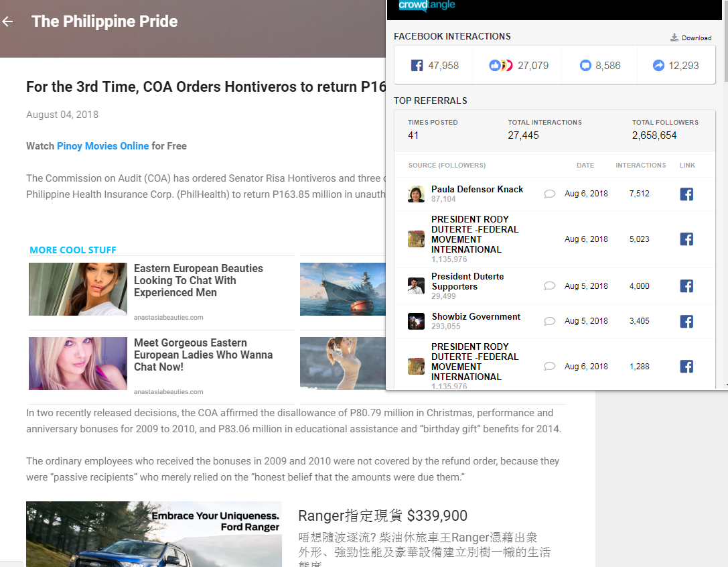Viewport: 728px width, 567px height.
Task: Select the 4,000 interactions value
Action: click(640, 286)
